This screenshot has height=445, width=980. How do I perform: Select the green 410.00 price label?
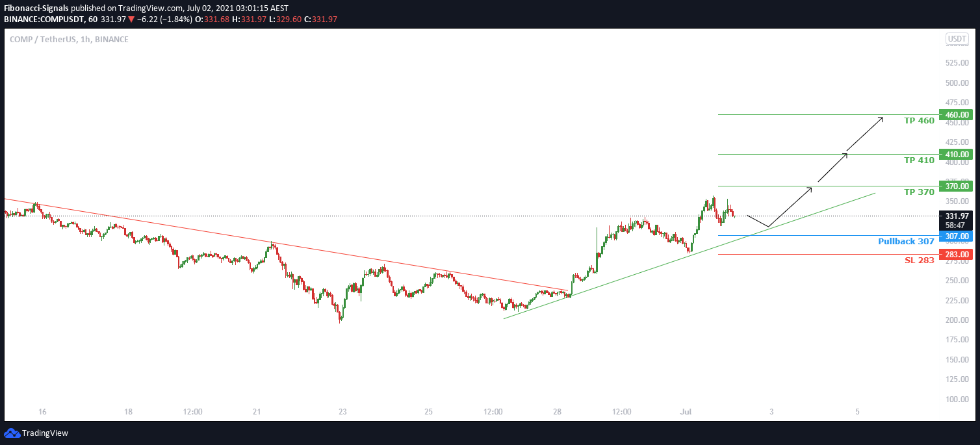pyautogui.click(x=956, y=155)
